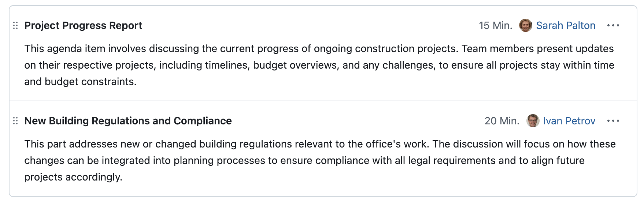This screenshot has width=644, height=204.
Task: Edit the 20 Min. duration
Action: tap(502, 121)
